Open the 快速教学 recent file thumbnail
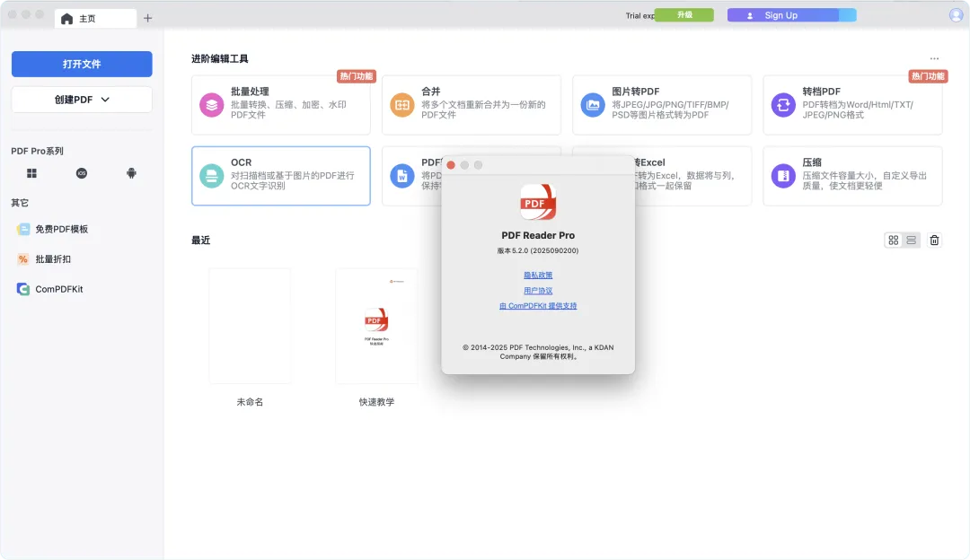The width and height of the screenshot is (970, 560). pos(376,326)
